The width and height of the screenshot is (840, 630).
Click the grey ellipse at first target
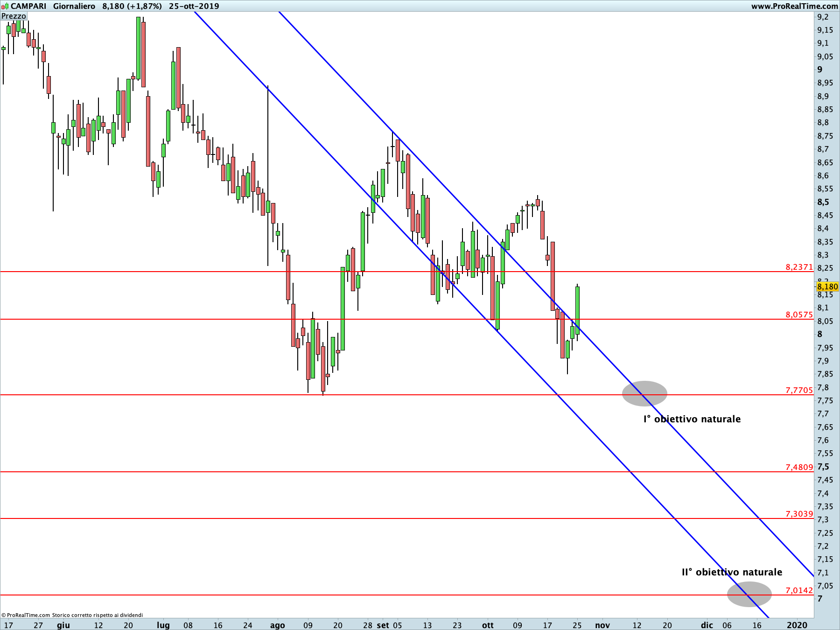point(644,393)
